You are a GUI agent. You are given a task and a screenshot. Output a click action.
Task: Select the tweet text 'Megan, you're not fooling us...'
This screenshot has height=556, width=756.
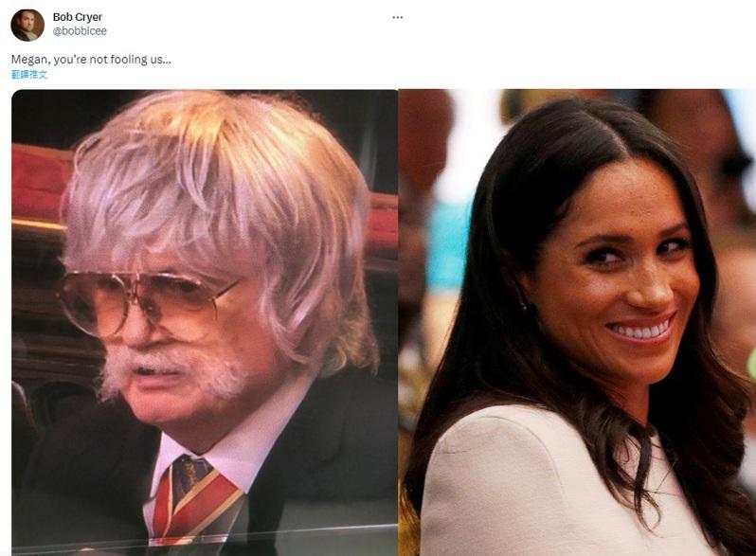pos(91,60)
